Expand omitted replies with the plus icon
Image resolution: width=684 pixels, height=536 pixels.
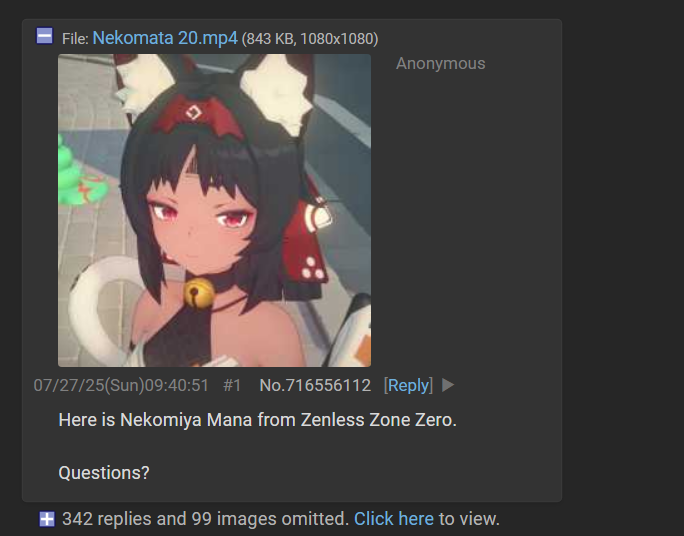pyautogui.click(x=47, y=519)
